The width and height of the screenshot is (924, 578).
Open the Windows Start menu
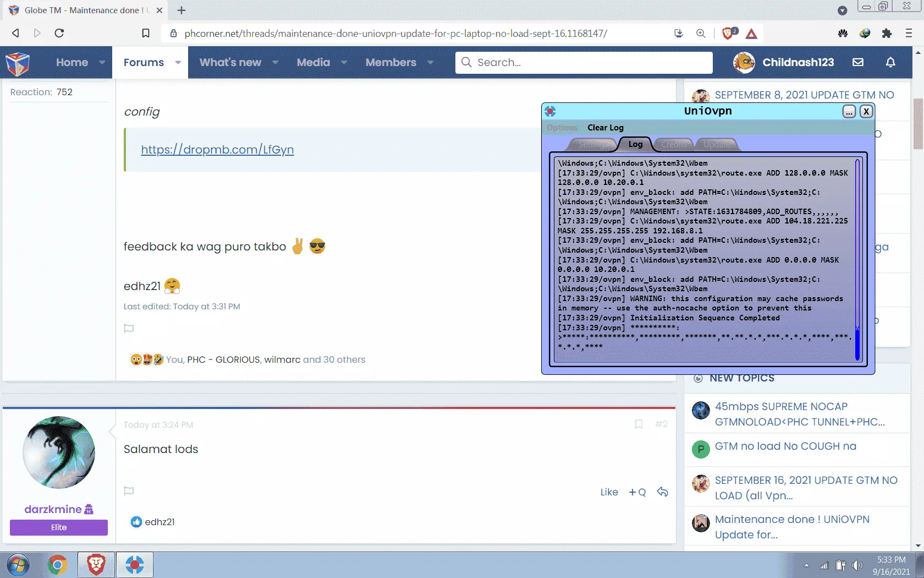18,565
